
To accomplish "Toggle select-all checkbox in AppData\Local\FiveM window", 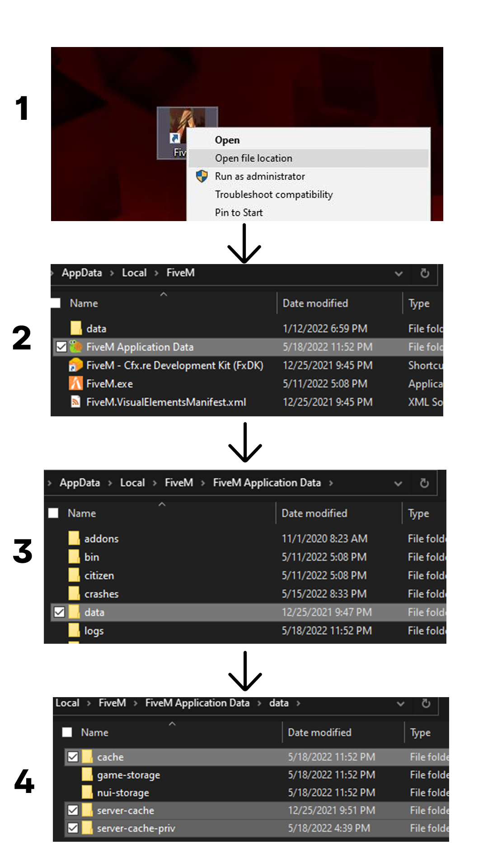I will pos(56,303).
